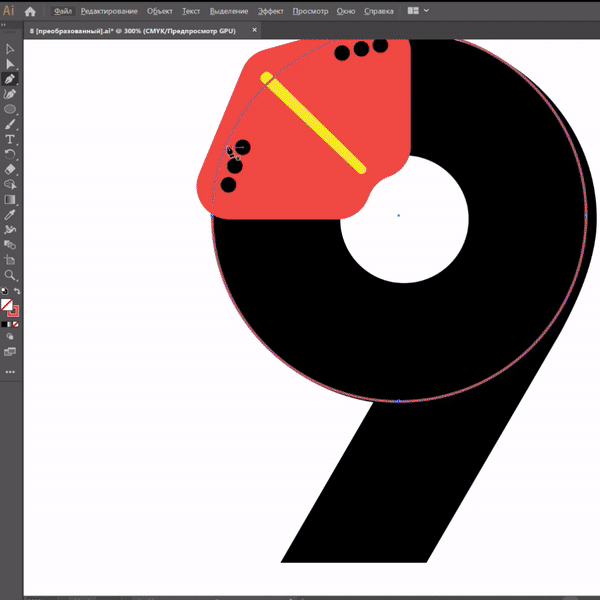This screenshot has width=600, height=600.
Task: Select the Gradient tool
Action: tap(10, 199)
